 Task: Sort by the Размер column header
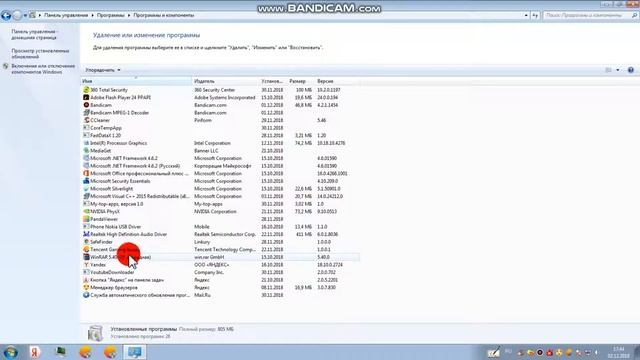pos(300,81)
